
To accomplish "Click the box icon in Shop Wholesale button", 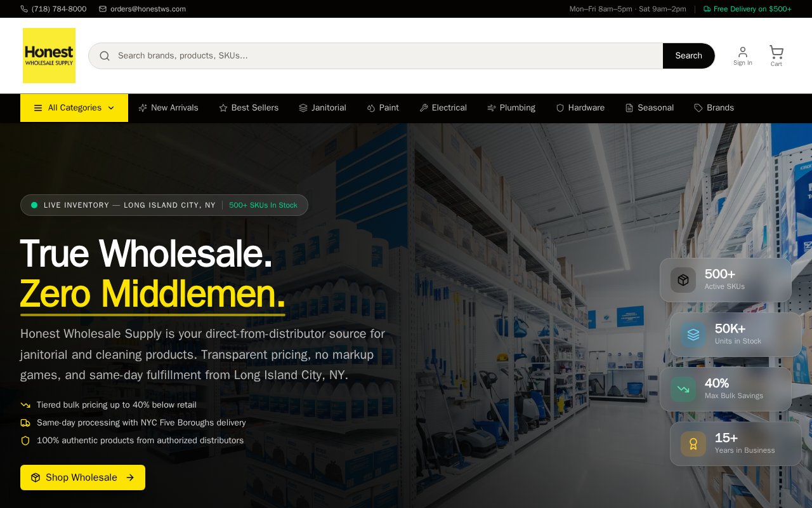I will pyautogui.click(x=36, y=478).
